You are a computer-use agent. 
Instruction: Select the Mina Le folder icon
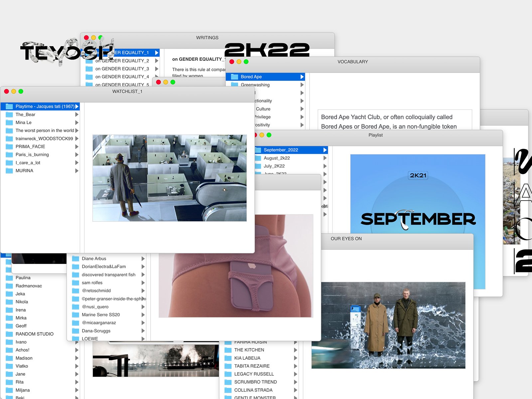(9, 122)
